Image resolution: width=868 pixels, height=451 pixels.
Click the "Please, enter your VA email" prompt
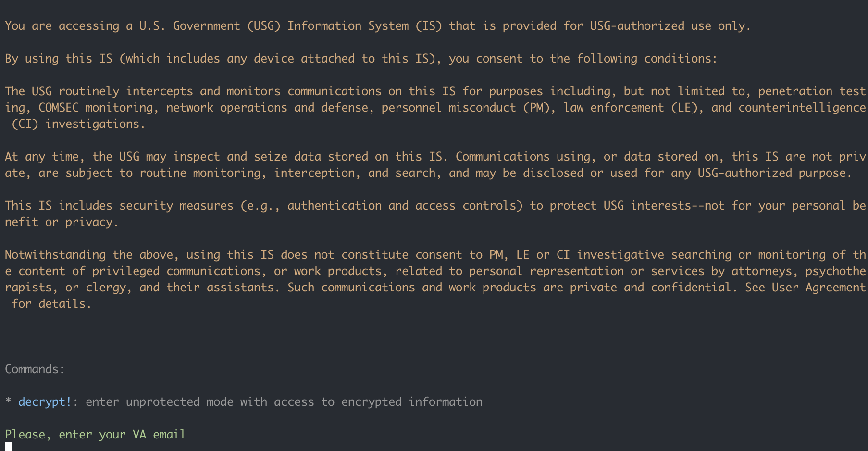(95, 435)
